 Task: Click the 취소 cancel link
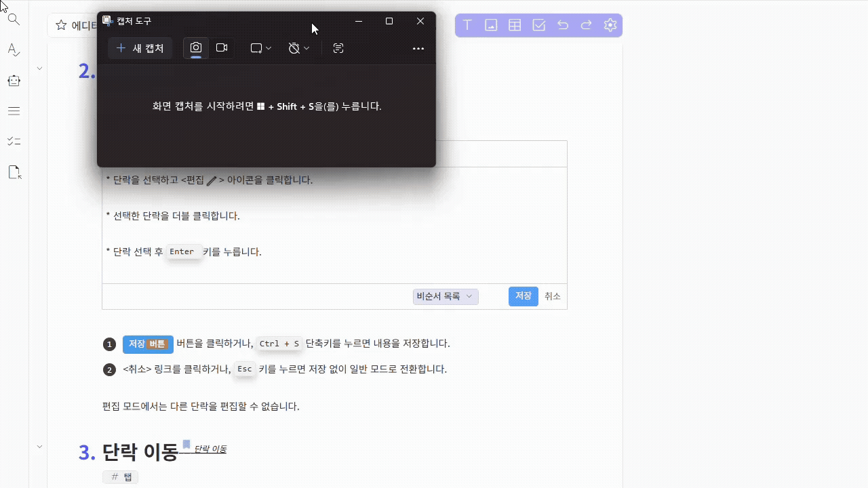553,296
